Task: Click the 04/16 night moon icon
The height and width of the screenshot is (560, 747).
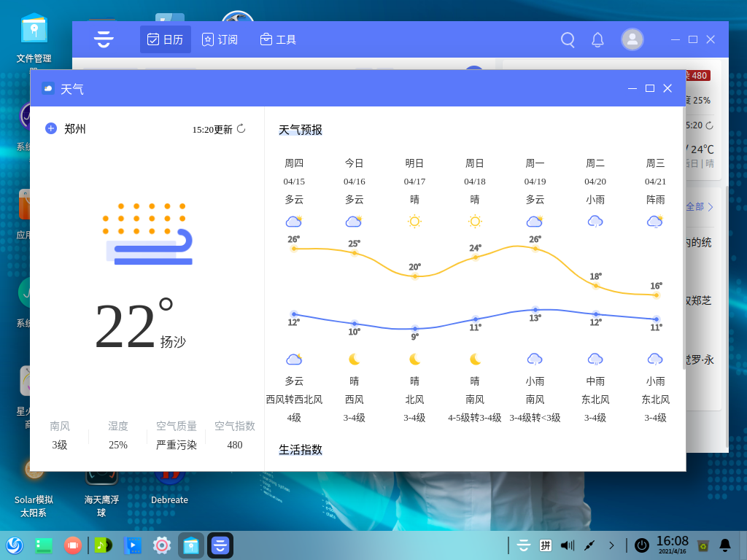Action: pyautogui.click(x=354, y=359)
